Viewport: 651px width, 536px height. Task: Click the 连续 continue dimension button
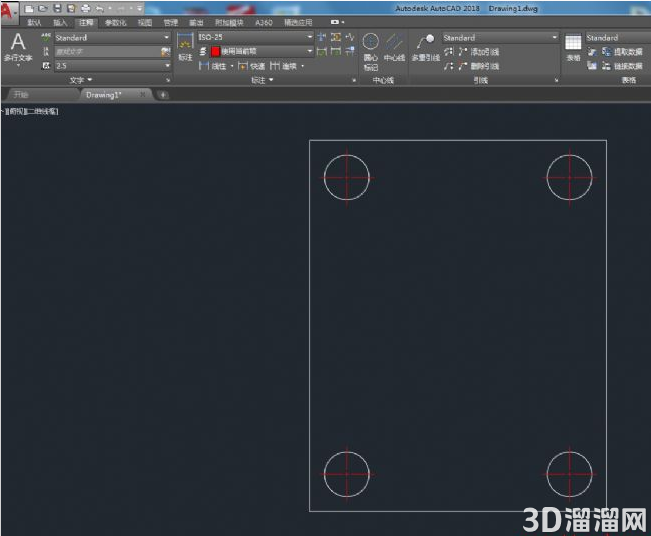click(x=284, y=66)
